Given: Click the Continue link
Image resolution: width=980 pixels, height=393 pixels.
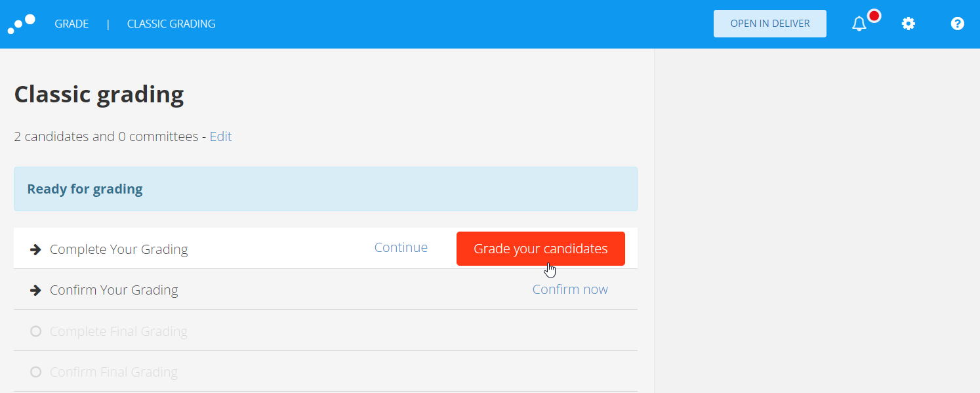Looking at the screenshot, I should pos(401,247).
